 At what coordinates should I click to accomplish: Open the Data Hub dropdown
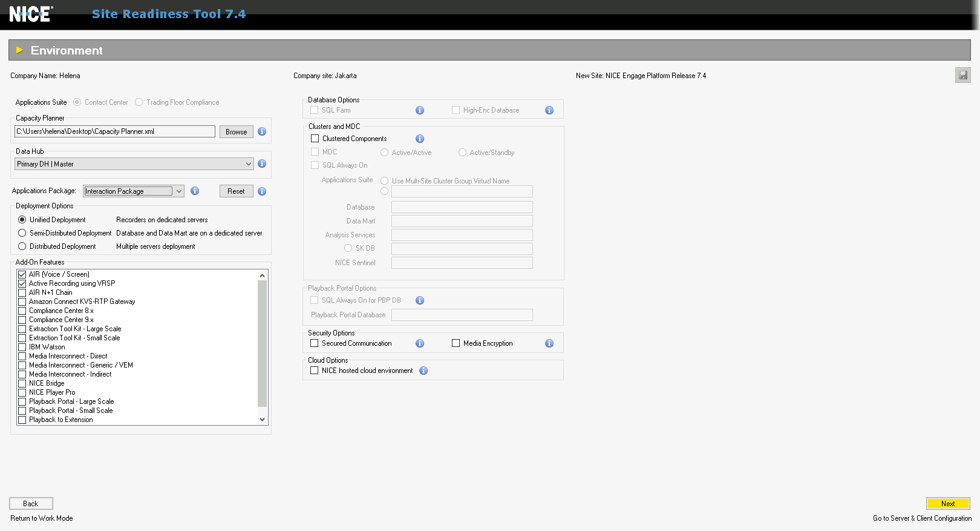tap(248, 164)
